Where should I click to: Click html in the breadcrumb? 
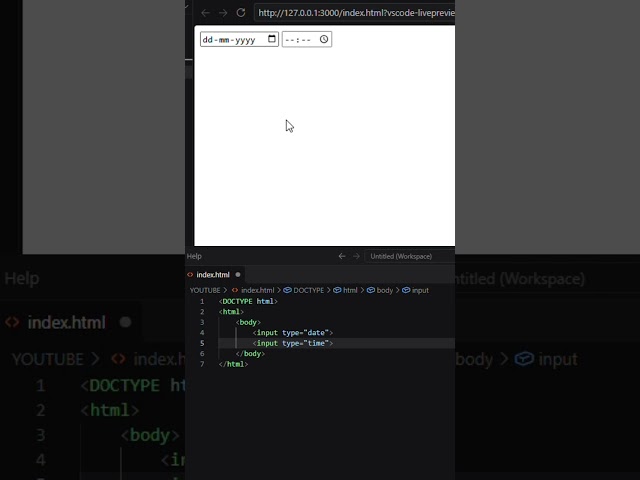click(350, 290)
